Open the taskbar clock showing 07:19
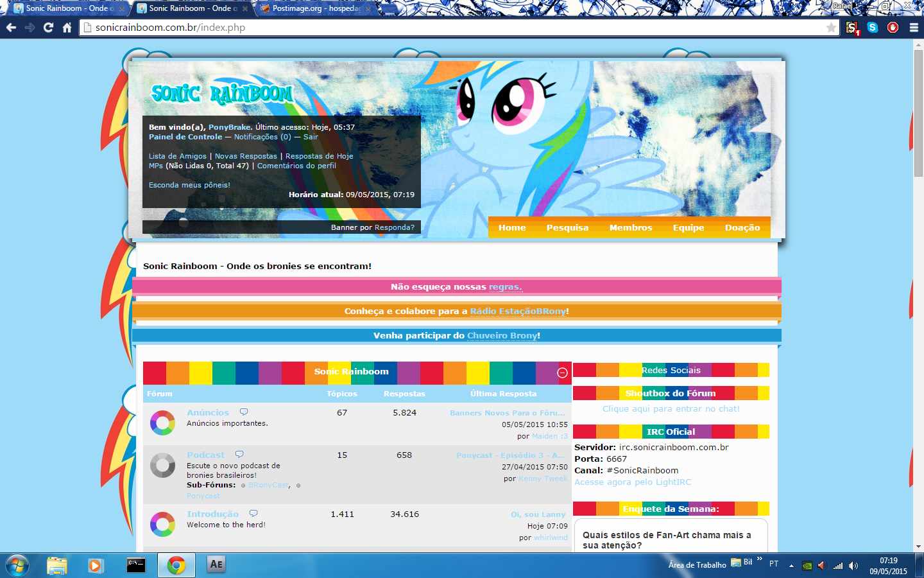Viewport: 924px width, 578px height. [x=889, y=566]
